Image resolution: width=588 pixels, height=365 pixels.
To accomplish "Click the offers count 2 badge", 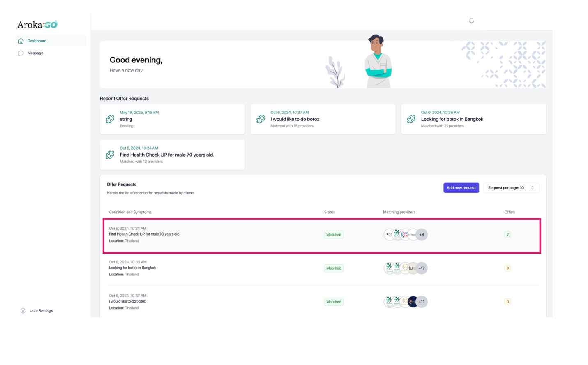I will (507, 235).
